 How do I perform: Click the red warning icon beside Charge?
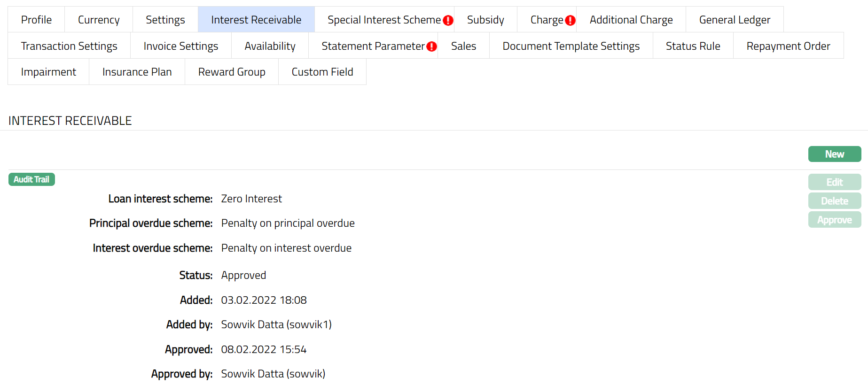coord(570,20)
